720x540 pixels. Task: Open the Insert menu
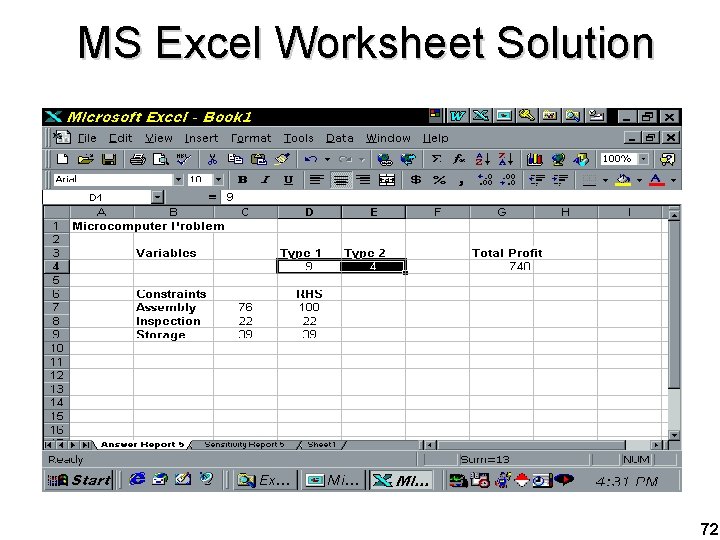pyautogui.click(x=201, y=138)
